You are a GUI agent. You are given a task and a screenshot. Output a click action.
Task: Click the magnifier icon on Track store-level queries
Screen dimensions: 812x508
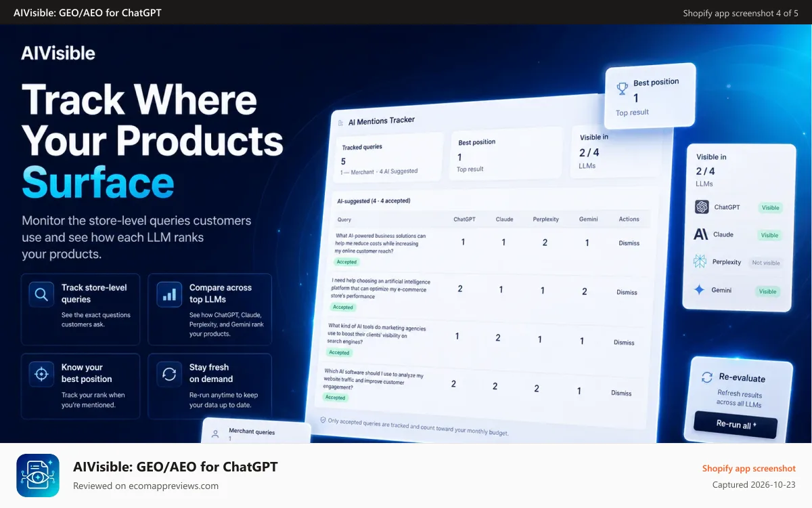tap(41, 295)
